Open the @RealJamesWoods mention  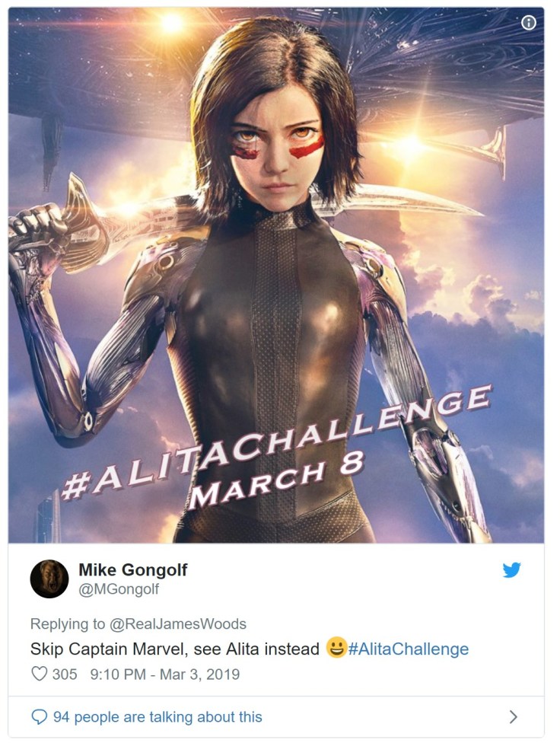pyautogui.click(x=178, y=623)
